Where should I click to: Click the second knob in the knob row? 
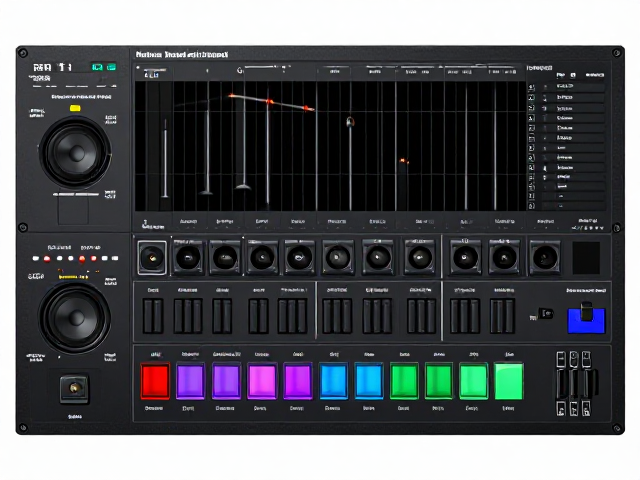(188, 258)
